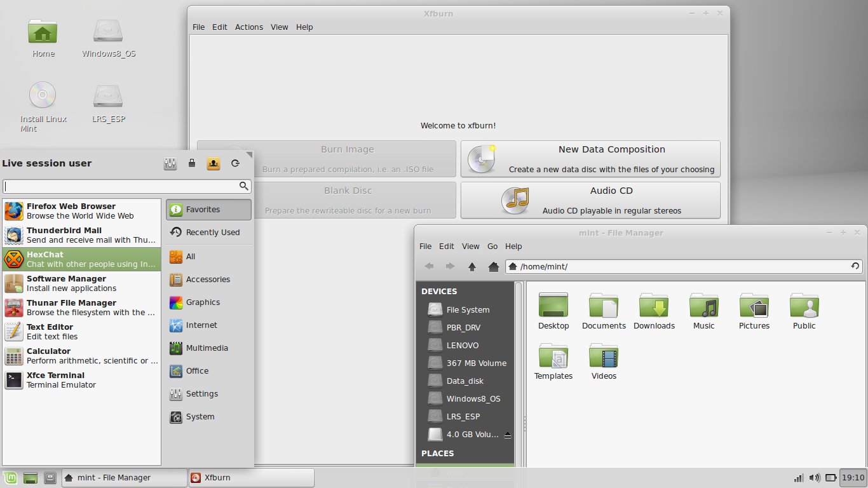Open the System category
The image size is (868, 488).
(x=208, y=417)
